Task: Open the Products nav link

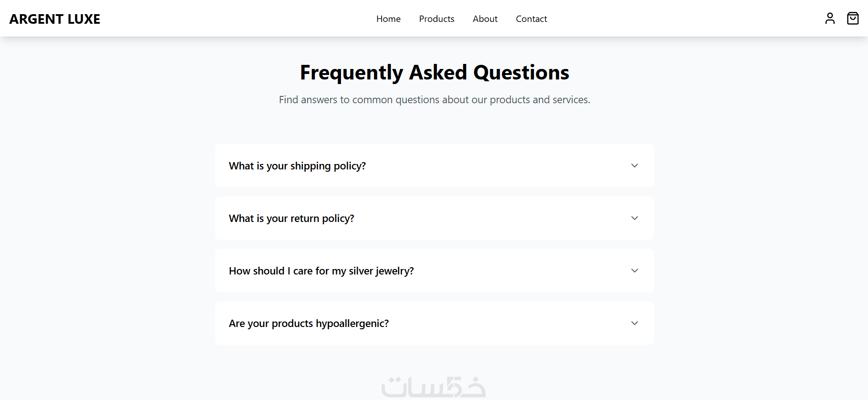Action: coord(437,19)
